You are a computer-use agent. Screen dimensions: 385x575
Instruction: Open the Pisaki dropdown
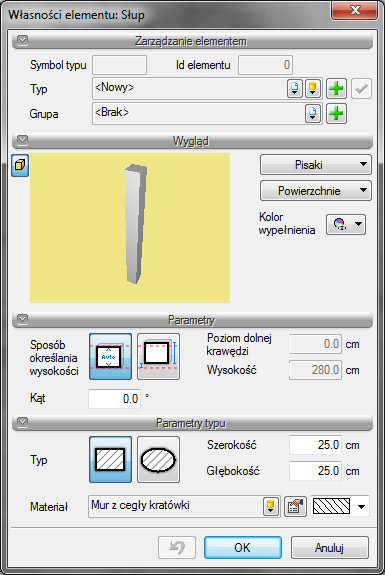pyautogui.click(x=316, y=165)
